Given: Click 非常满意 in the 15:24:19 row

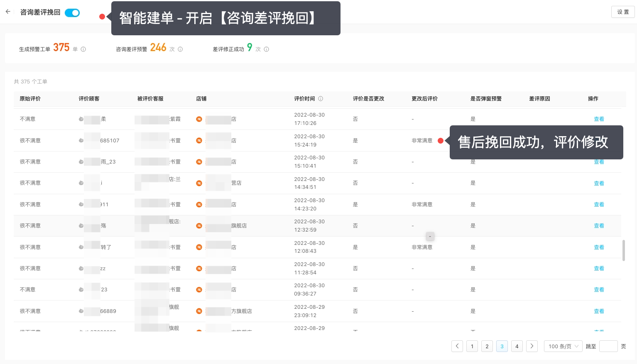Looking at the screenshot, I should [x=422, y=141].
